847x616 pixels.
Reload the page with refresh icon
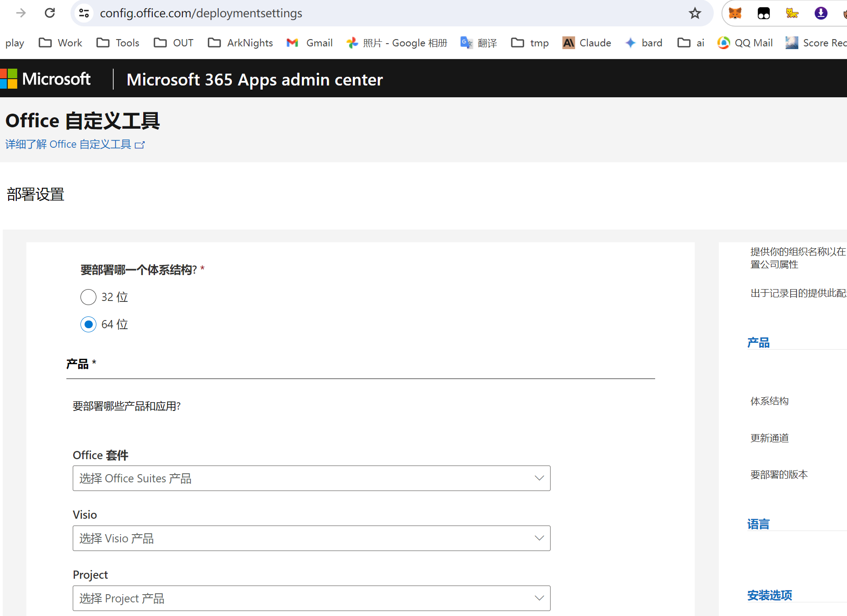[x=50, y=13]
